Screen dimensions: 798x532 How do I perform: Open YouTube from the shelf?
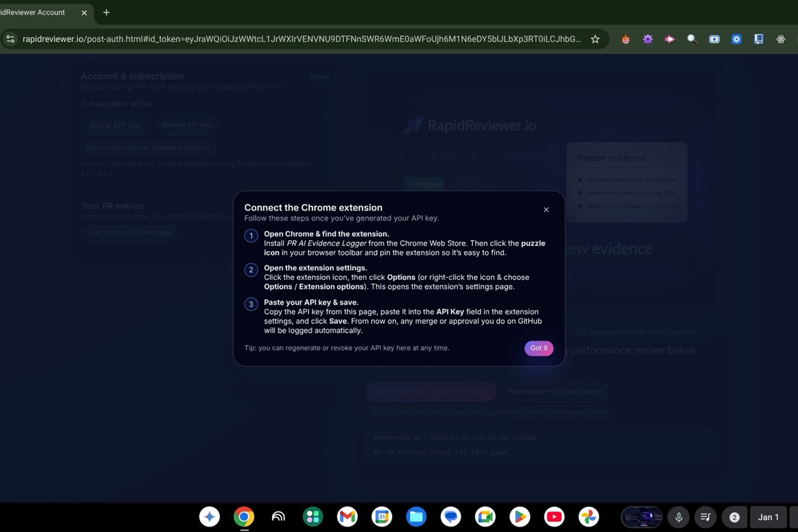pyautogui.click(x=554, y=517)
